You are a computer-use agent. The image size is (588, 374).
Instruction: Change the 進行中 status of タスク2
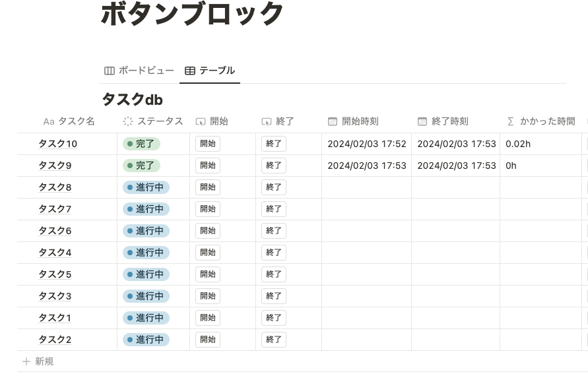point(146,340)
